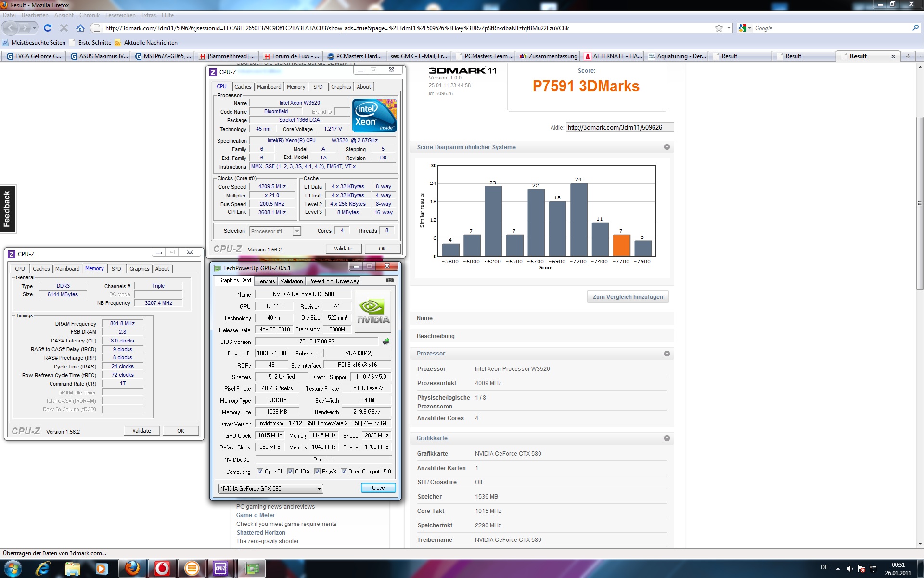
Task: Open a new tab with the plus icon
Action: pyautogui.click(x=908, y=56)
